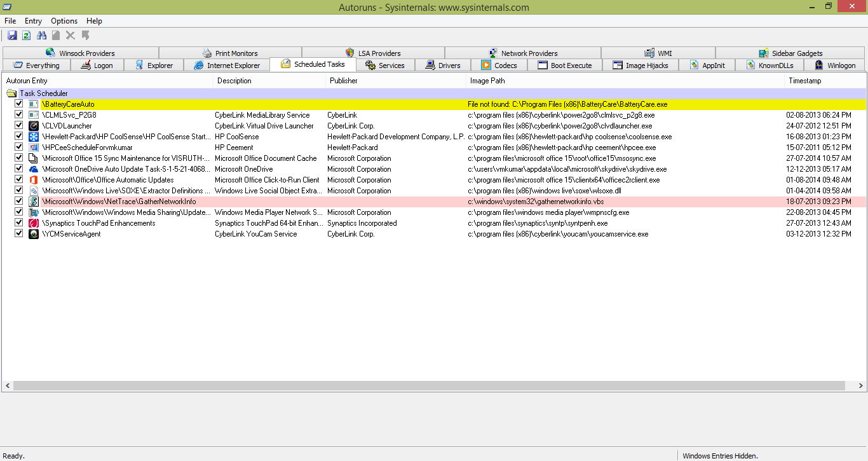This screenshot has height=461, width=868.
Task: Sort by Timestamp column header
Action: (x=825, y=81)
